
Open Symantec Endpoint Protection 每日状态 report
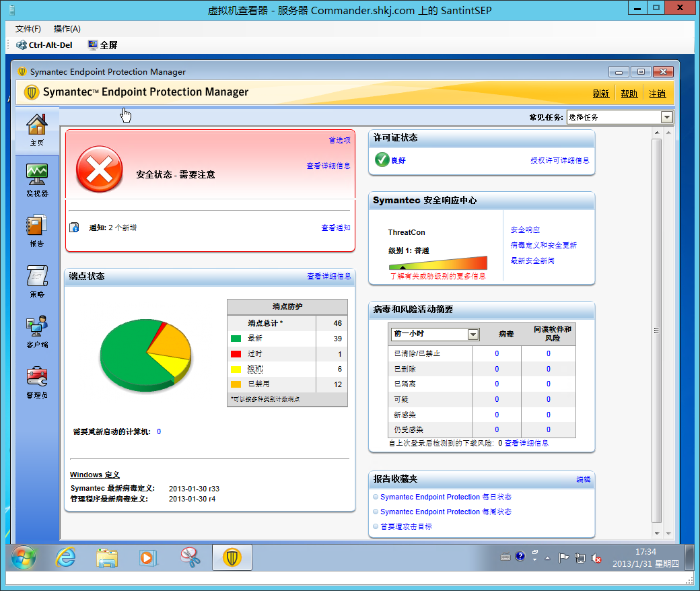click(x=446, y=497)
